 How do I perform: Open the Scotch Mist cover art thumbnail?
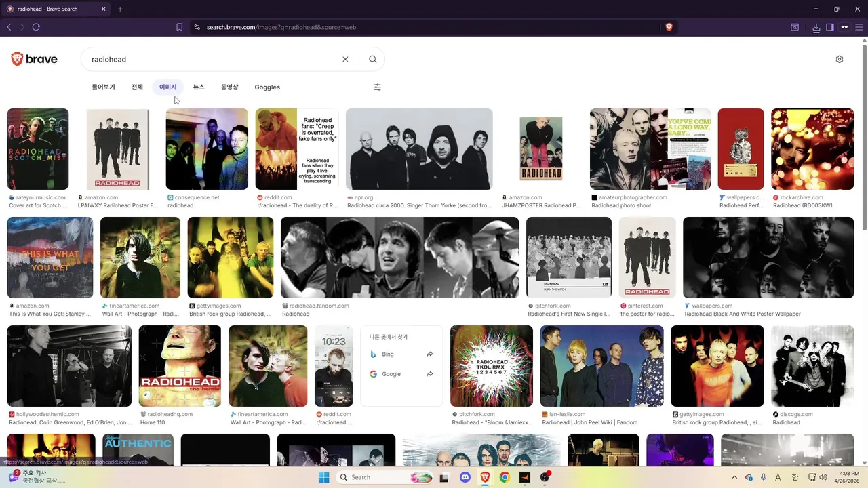38,149
